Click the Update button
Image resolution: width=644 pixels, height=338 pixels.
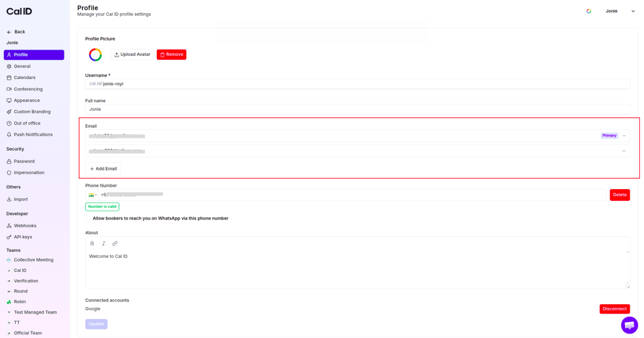pos(97,324)
